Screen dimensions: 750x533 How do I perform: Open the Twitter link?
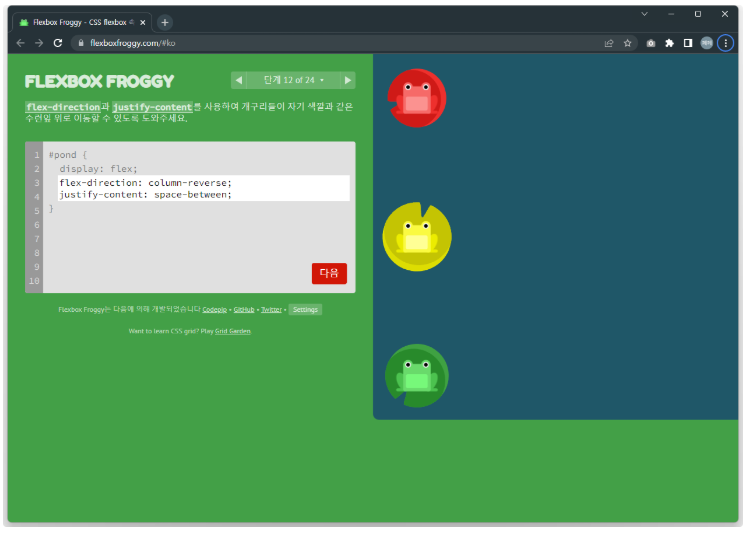pos(271,310)
